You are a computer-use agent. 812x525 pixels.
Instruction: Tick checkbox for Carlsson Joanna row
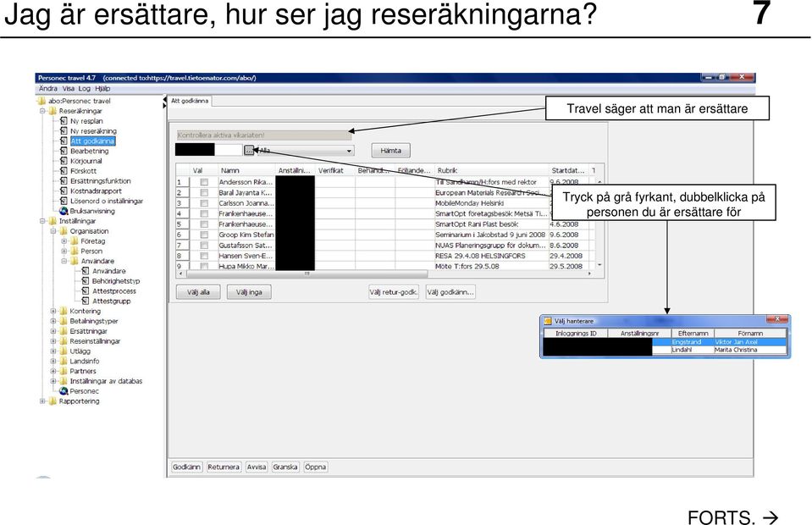click(204, 203)
